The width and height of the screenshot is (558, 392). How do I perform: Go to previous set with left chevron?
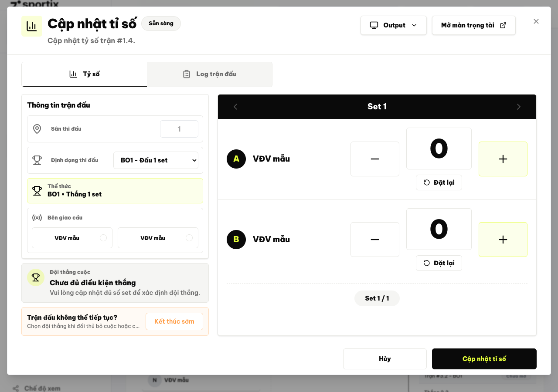click(235, 107)
